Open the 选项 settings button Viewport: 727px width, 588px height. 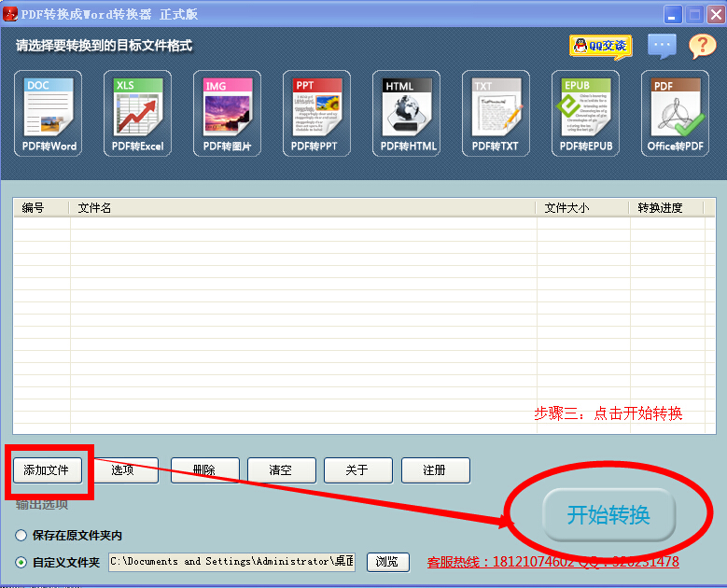pos(123,470)
